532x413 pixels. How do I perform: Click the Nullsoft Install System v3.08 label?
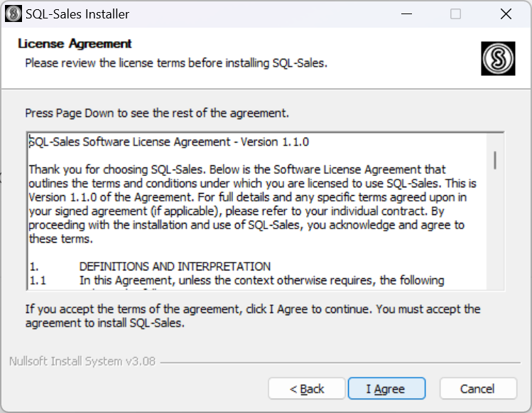(x=82, y=361)
